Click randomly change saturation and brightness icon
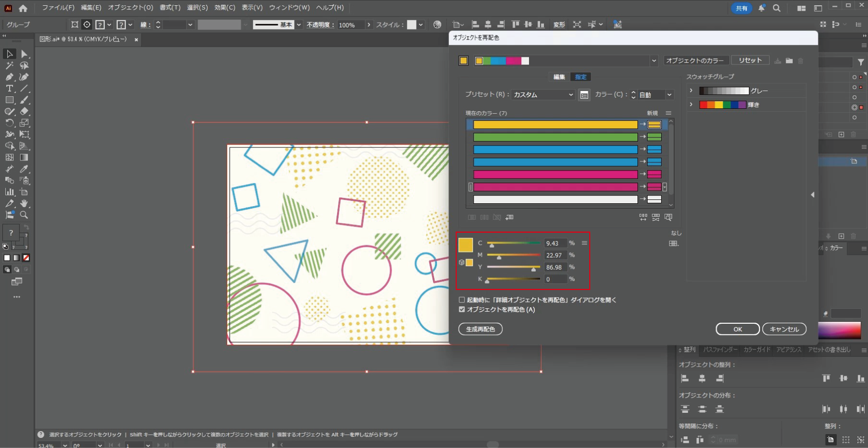868x448 pixels. 656,217
